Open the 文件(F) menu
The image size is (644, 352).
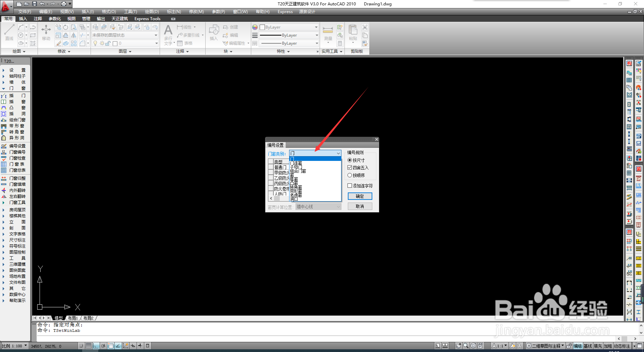point(24,12)
